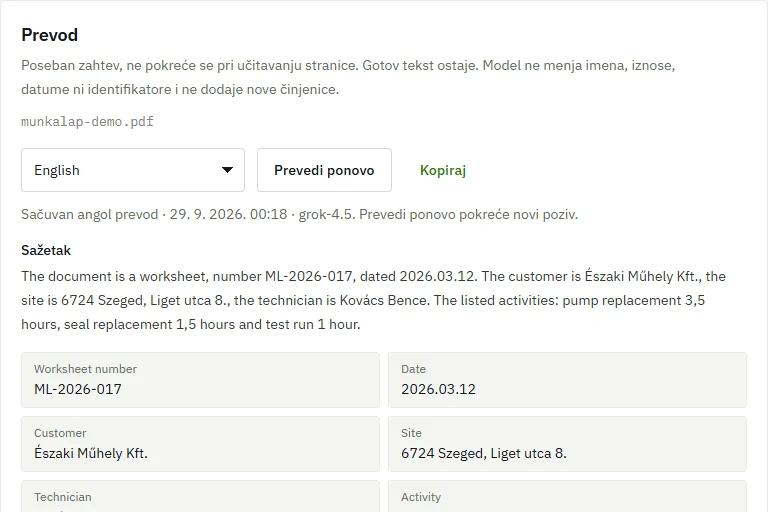Click the Worksheet number ML-2026-017 card
The height and width of the screenshot is (512, 768).
pos(200,380)
